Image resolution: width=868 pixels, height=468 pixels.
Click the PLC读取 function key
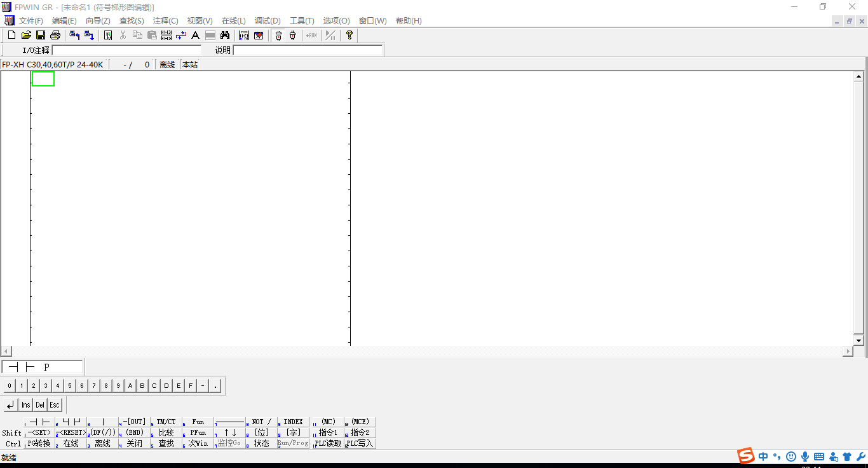[328, 443]
